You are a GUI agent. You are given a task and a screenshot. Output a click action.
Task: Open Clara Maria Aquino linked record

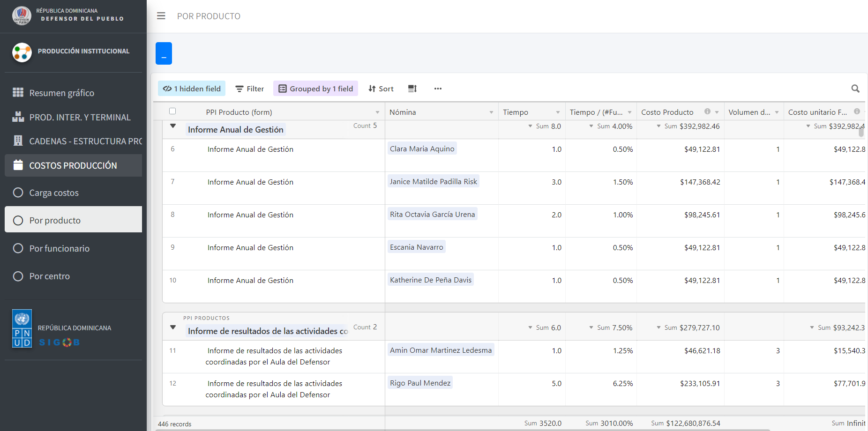(x=422, y=149)
